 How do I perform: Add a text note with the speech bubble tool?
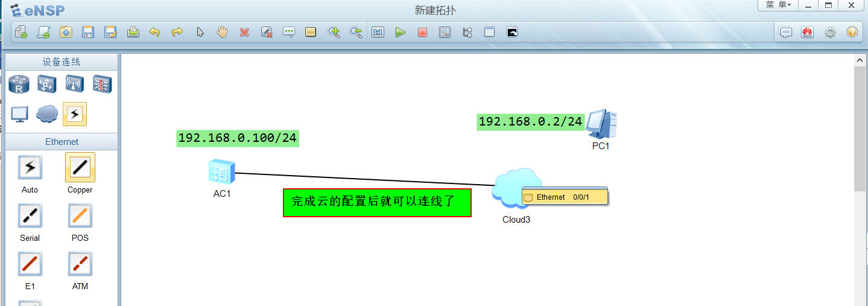tap(289, 32)
